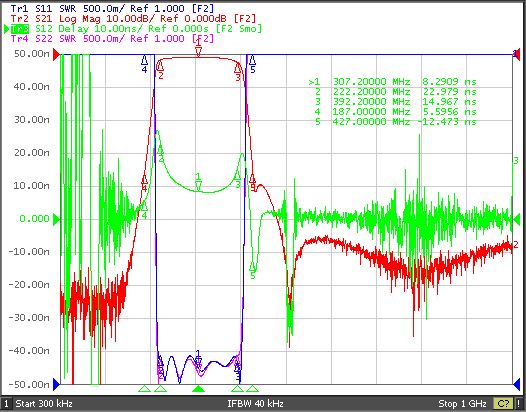Viewport: 526px width, 412px height.
Task: Click the IFBW 40 kHz status label
Action: (x=255, y=403)
